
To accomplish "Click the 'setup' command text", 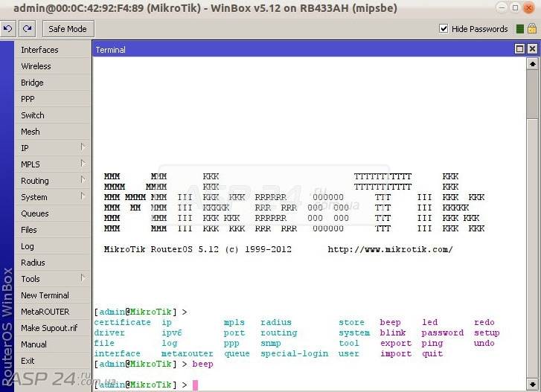I will tap(487, 333).
